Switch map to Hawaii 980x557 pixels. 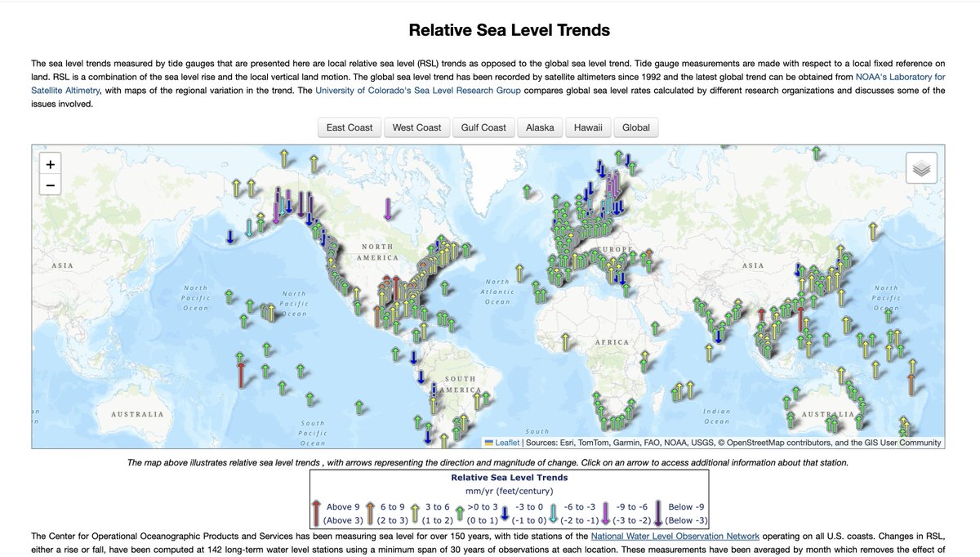pos(587,127)
